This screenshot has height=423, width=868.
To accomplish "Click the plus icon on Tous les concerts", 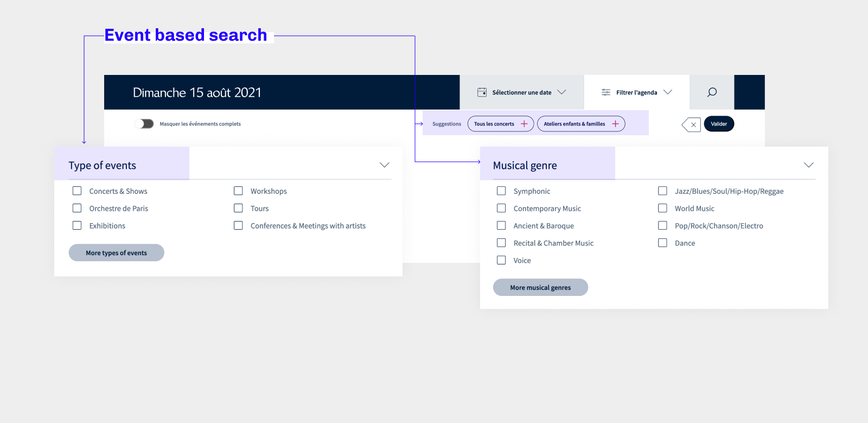I will click(x=524, y=124).
